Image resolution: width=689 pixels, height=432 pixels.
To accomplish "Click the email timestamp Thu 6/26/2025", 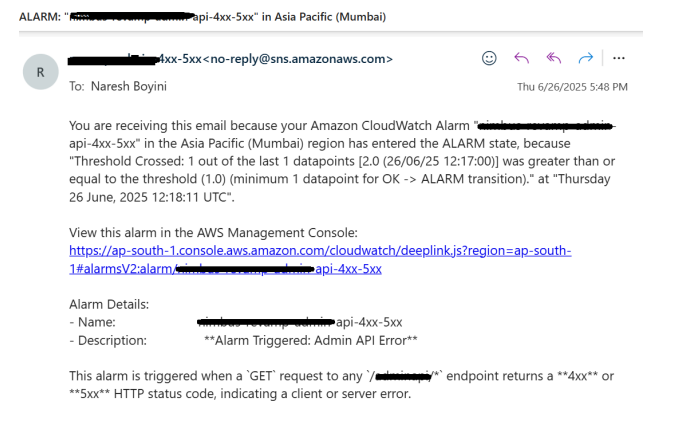I will [572, 87].
